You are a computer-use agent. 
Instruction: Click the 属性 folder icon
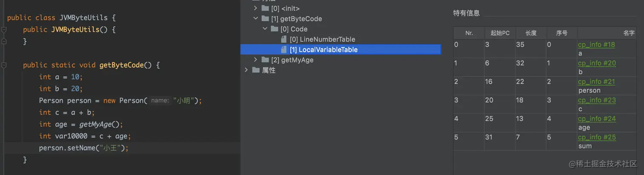click(256, 70)
